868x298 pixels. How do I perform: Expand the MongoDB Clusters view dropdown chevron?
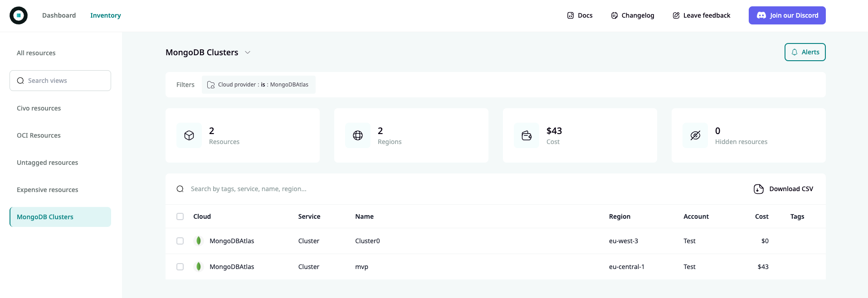tap(248, 53)
